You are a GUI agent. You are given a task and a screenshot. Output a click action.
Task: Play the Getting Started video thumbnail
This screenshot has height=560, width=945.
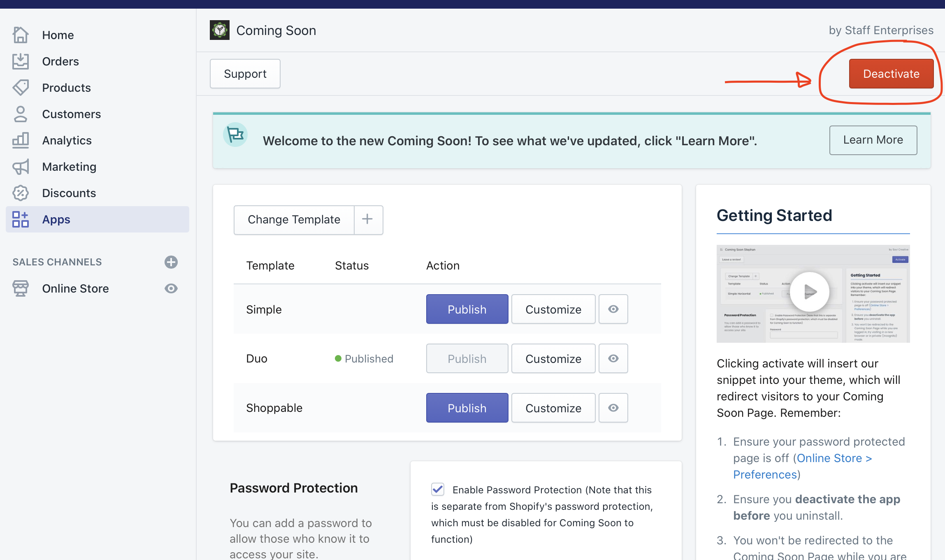click(x=811, y=290)
